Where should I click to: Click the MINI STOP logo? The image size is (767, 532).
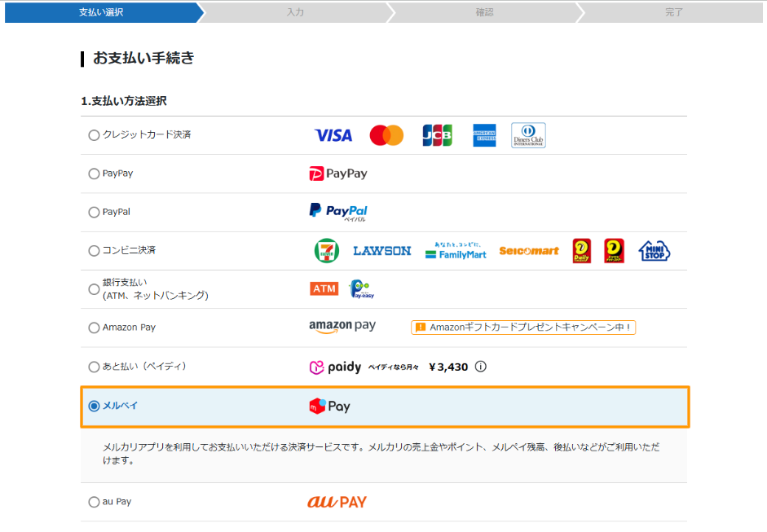(x=654, y=251)
